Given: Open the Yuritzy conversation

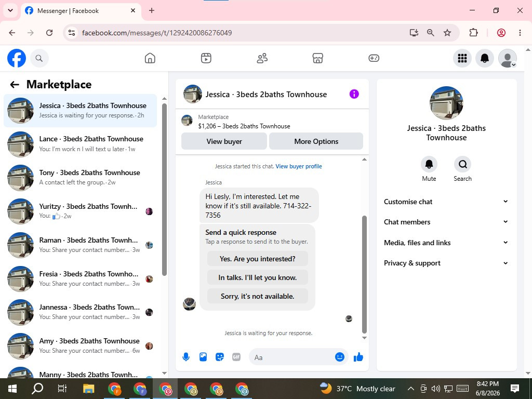Looking at the screenshot, I should (x=81, y=211).
